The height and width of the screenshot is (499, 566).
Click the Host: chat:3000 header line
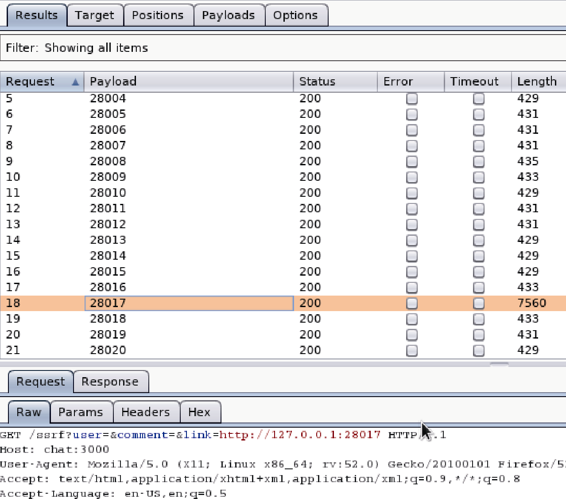pyautogui.click(x=55, y=450)
